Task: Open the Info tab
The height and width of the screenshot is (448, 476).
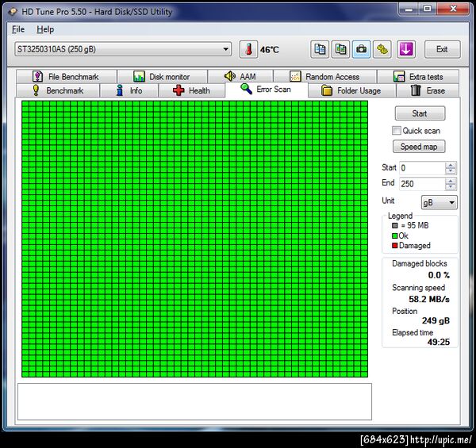Action: [129, 90]
